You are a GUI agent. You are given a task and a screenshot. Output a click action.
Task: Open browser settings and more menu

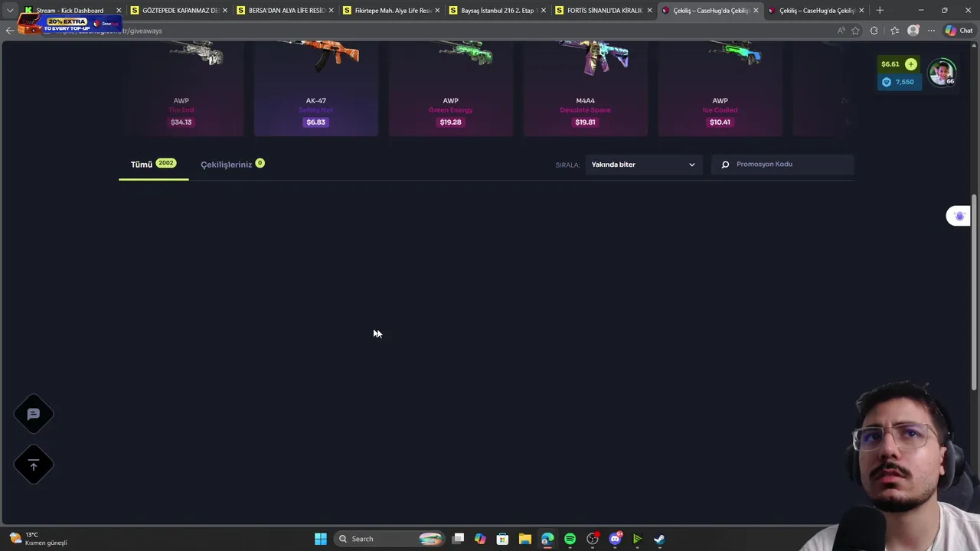931,31
